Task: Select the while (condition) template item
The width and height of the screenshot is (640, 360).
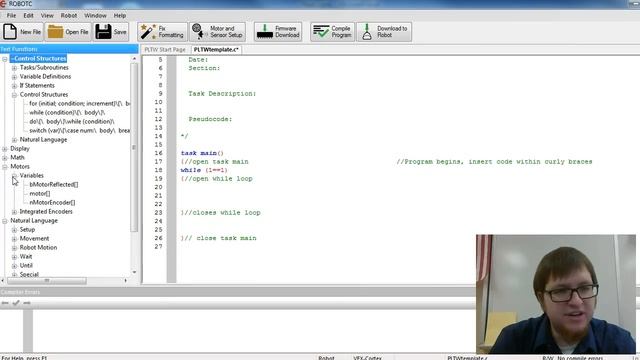Action: [x=67, y=113]
